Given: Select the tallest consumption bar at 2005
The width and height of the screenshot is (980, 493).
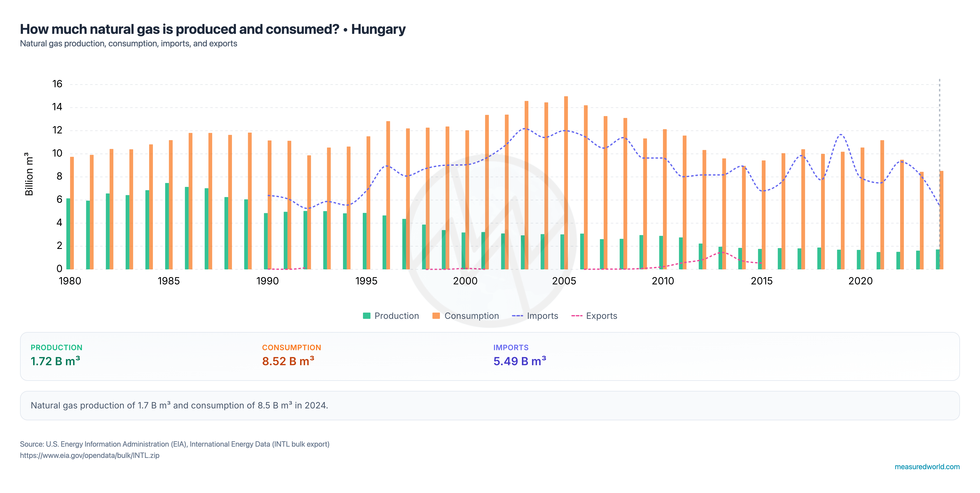Looking at the screenshot, I should [566, 183].
